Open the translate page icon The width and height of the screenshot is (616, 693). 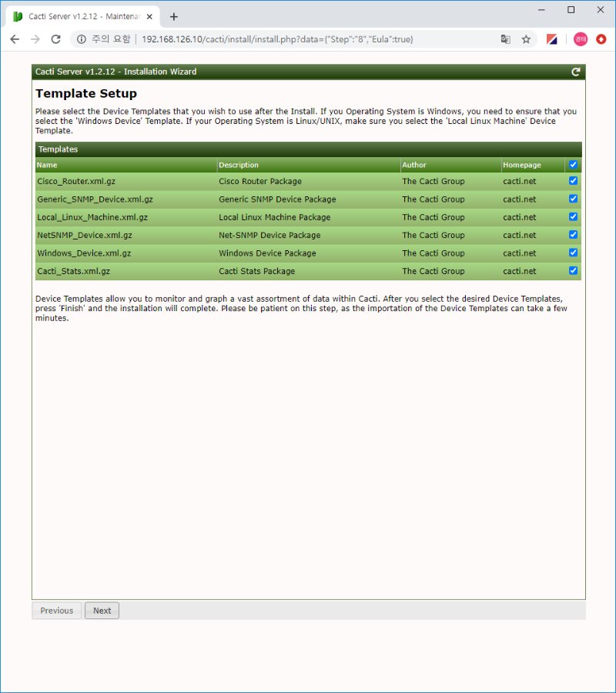tap(505, 39)
